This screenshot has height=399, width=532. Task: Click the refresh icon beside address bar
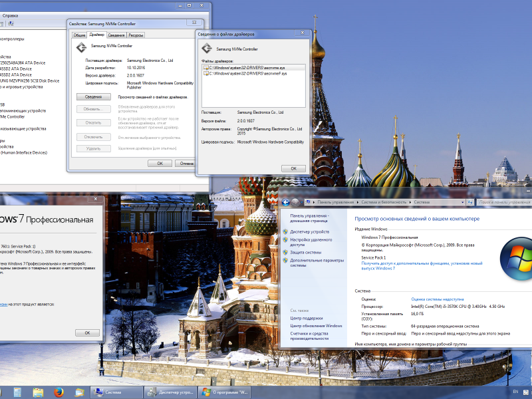470,202
